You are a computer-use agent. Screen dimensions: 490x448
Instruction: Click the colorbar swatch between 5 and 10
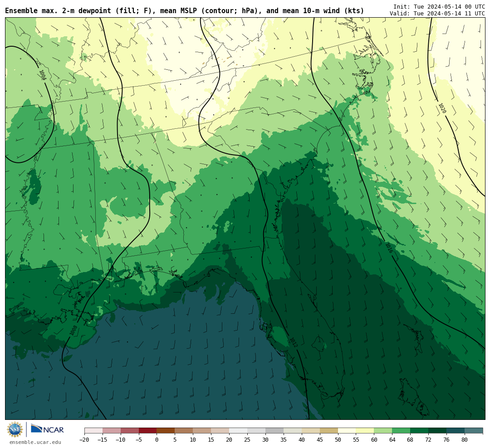tap(184, 431)
